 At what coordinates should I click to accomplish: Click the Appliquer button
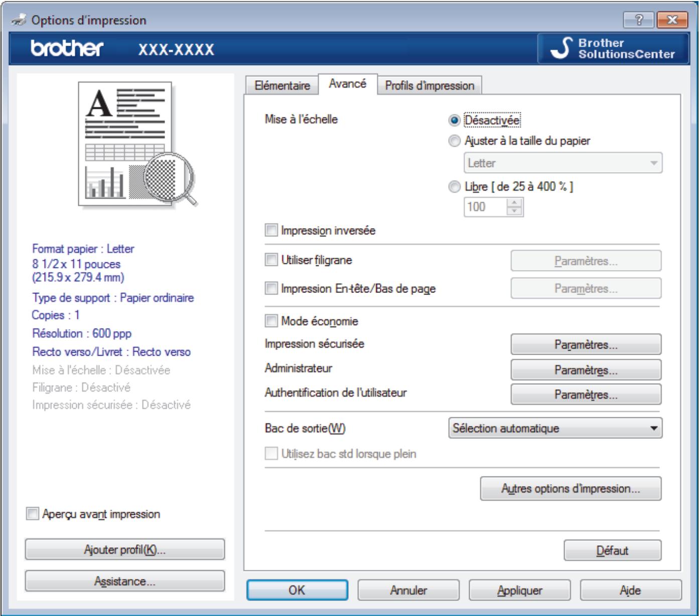point(520,590)
